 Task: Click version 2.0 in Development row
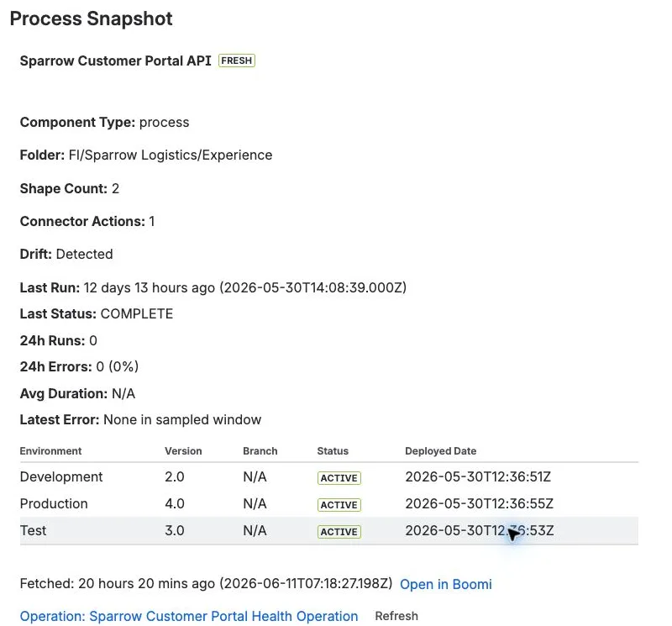click(x=175, y=476)
